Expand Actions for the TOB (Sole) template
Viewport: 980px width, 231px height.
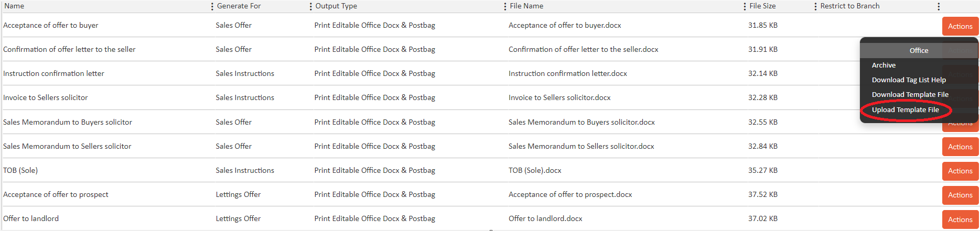(960, 171)
